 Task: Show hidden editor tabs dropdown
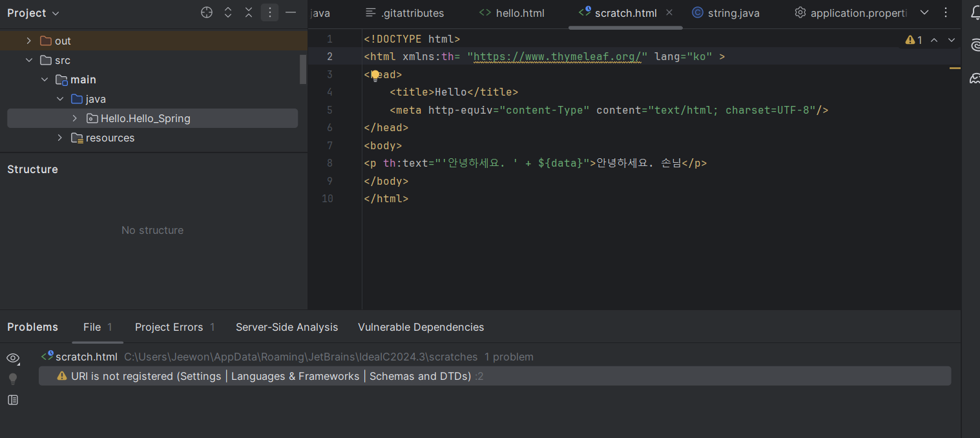pos(924,12)
